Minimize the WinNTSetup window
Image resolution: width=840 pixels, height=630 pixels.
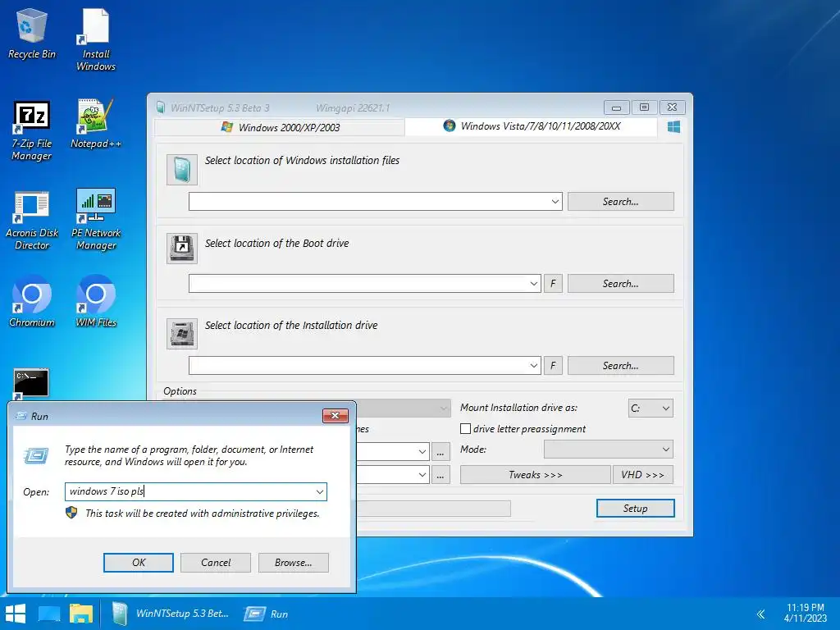coord(616,107)
